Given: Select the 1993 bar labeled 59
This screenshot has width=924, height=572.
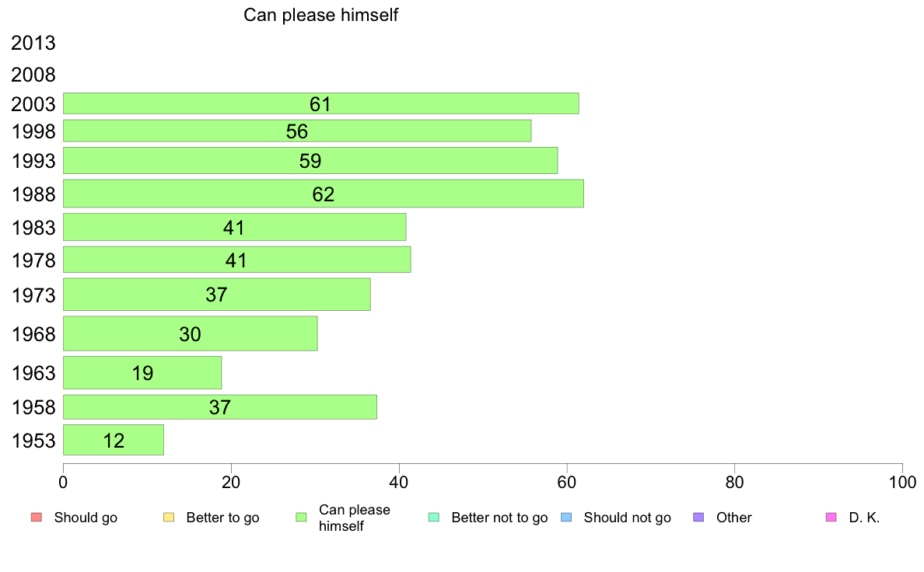Looking at the screenshot, I should [x=310, y=161].
